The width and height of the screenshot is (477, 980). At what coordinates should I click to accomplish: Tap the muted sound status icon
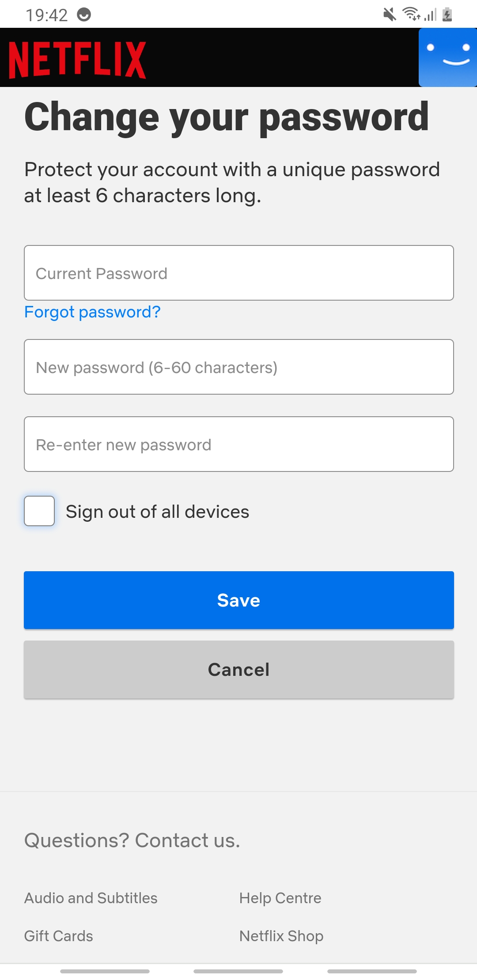coord(390,15)
